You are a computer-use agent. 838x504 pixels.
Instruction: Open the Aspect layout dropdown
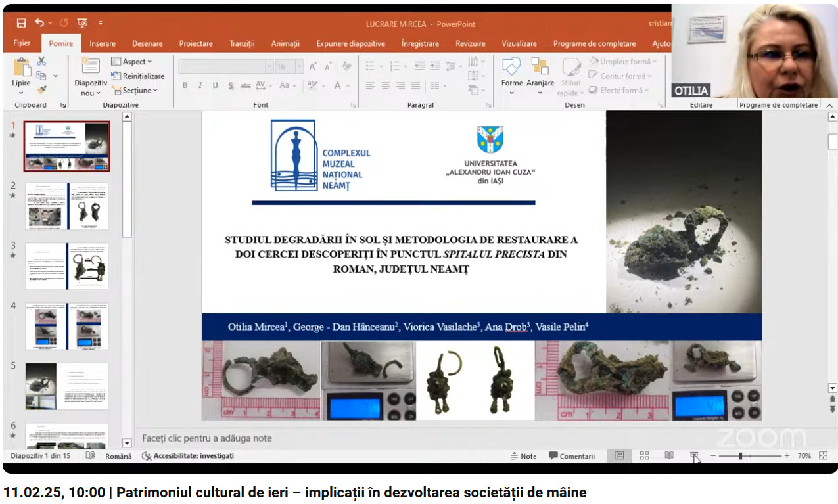(x=131, y=62)
